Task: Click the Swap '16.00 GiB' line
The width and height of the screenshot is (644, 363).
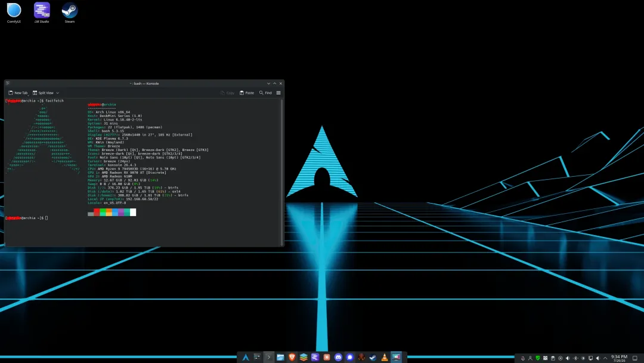Action: tap(114, 184)
